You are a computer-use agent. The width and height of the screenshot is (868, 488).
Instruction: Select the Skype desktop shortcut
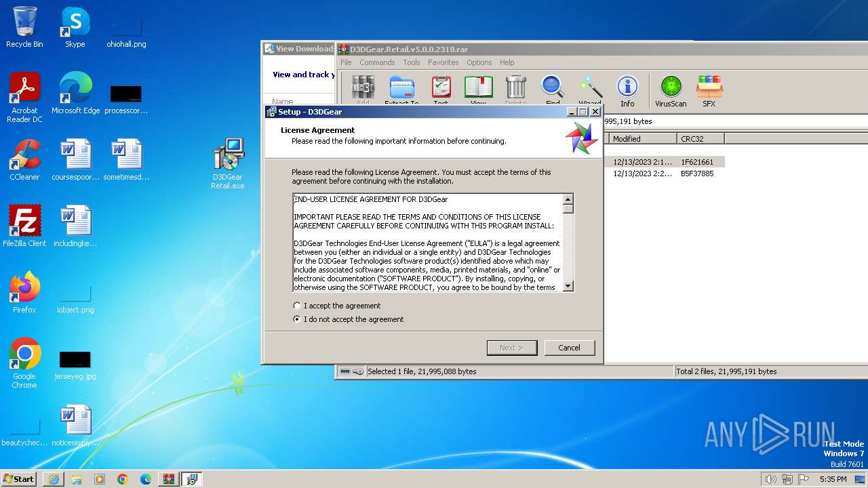tap(75, 27)
